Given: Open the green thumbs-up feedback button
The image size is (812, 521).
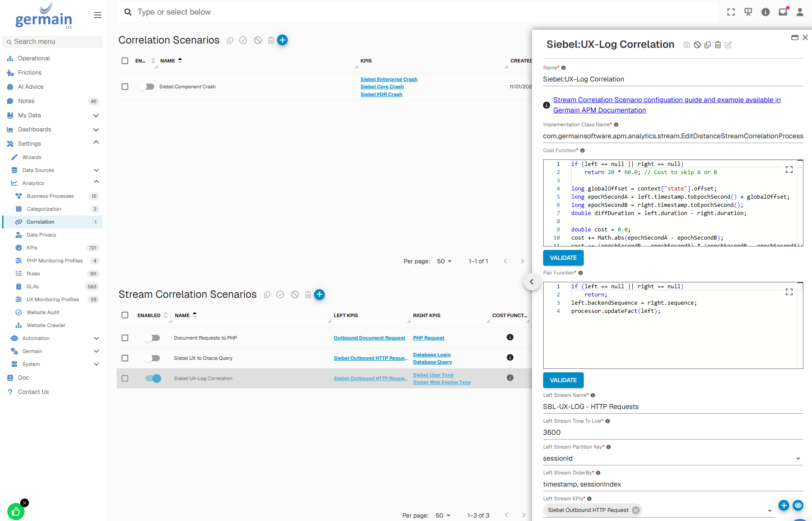Looking at the screenshot, I should pos(16,512).
